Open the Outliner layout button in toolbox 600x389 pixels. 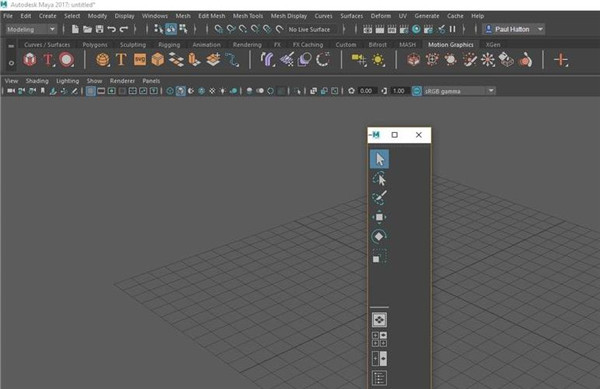pyautogui.click(x=379, y=378)
